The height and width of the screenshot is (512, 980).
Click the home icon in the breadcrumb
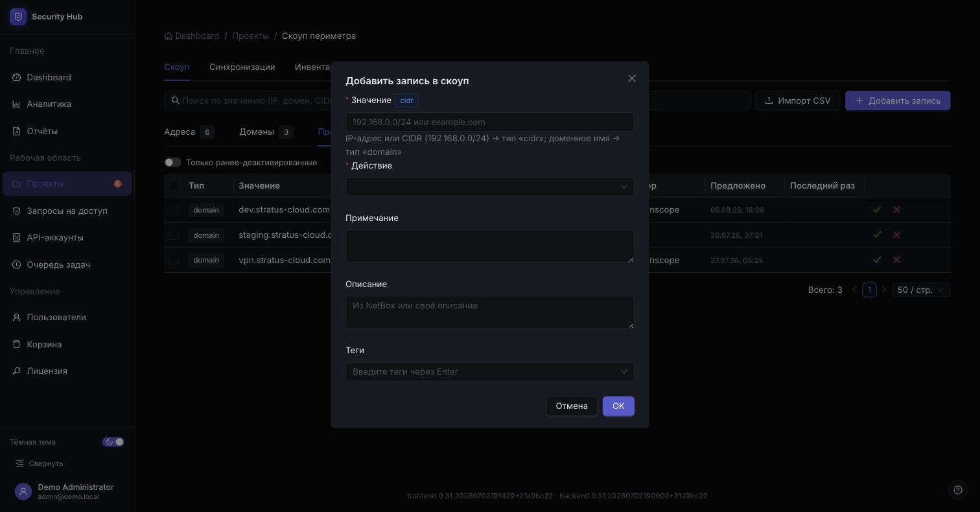pos(169,36)
